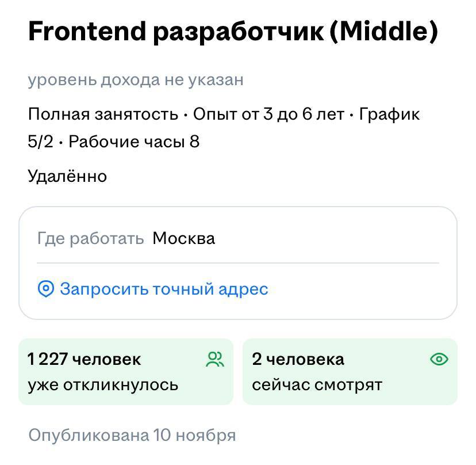Click the 2 человека count
The width and height of the screenshot is (476, 465).
pos(298,360)
